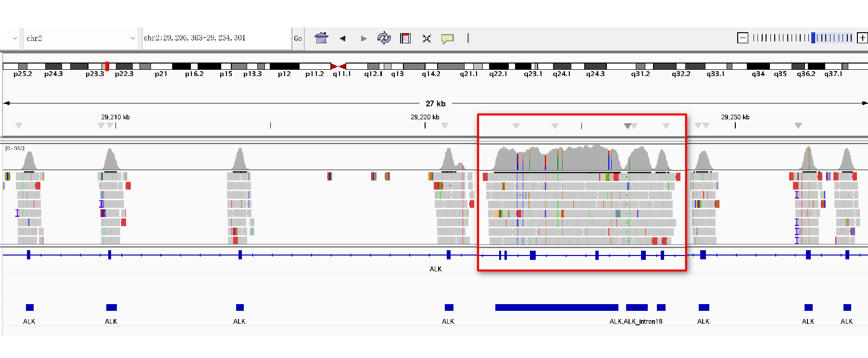Zoom in with the plus button
The image size is (868, 358).
point(862,38)
